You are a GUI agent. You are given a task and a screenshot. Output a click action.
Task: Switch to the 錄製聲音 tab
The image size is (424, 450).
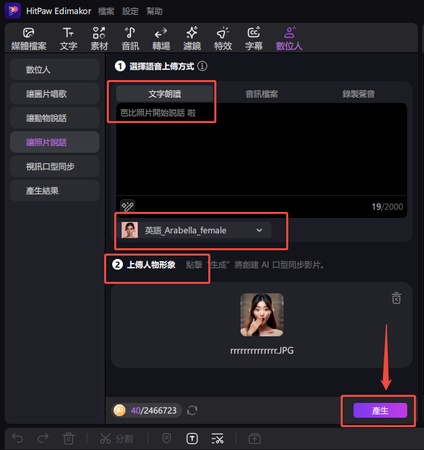[359, 94]
